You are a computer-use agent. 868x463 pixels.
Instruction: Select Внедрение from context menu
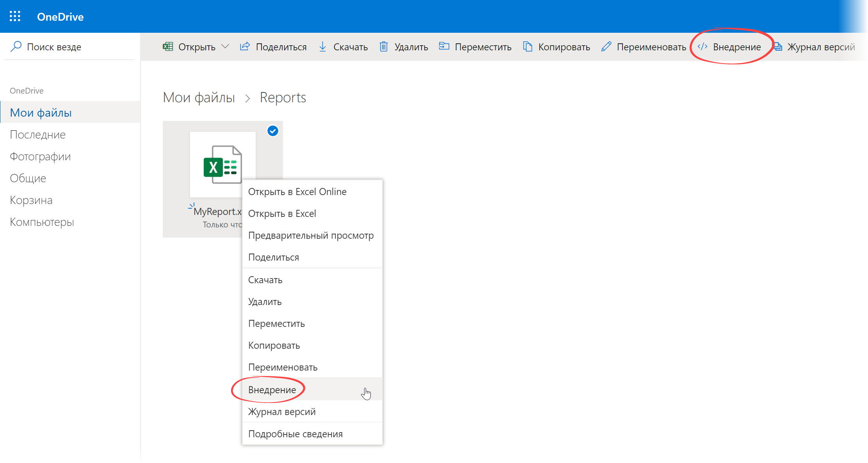click(x=272, y=390)
